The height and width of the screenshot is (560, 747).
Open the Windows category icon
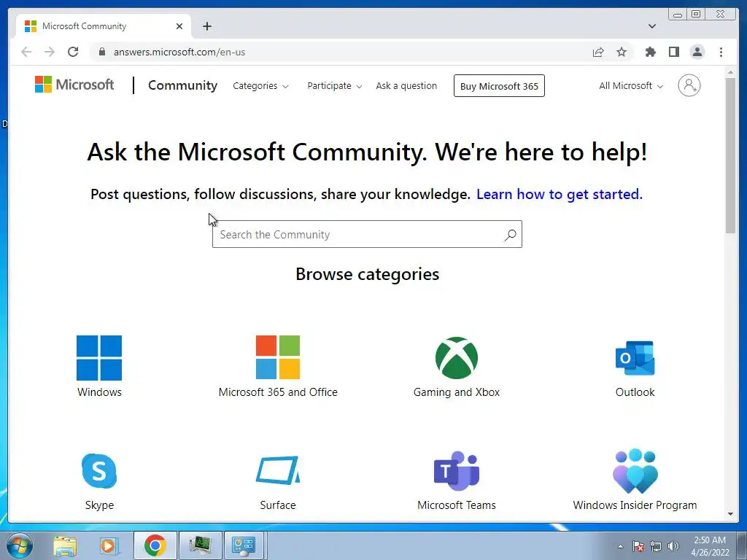point(99,357)
